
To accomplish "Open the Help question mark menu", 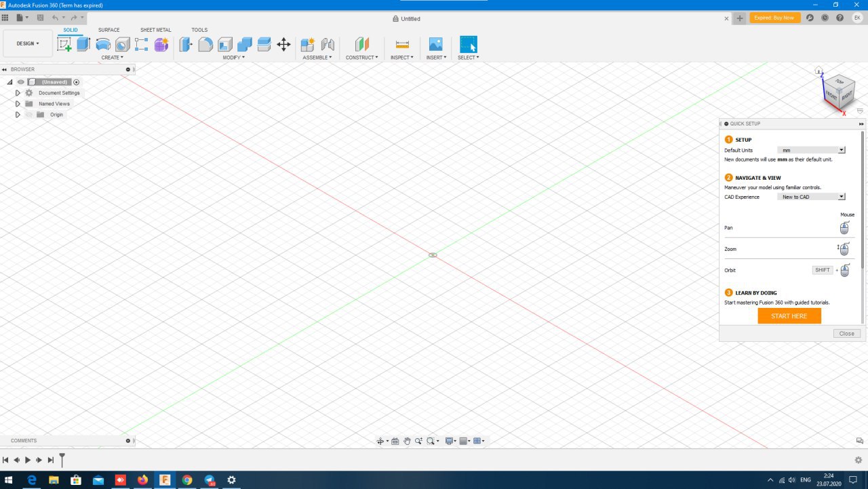I will point(841,18).
